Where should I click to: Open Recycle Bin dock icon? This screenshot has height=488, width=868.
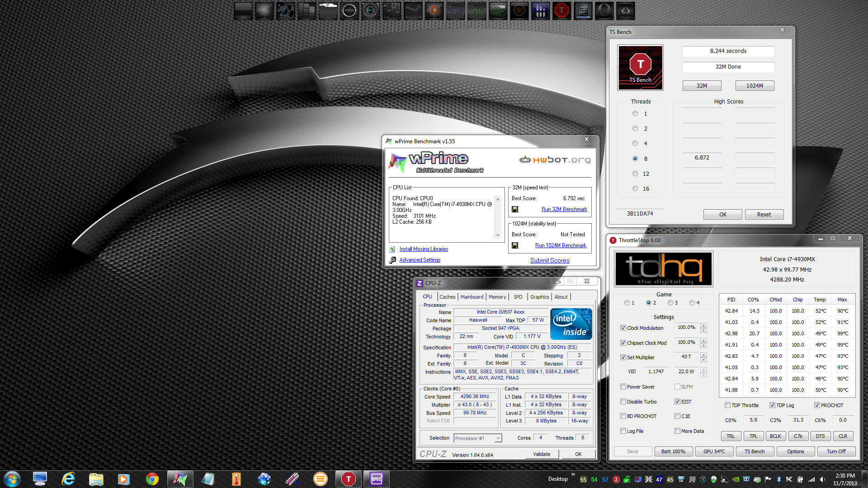[x=625, y=10]
